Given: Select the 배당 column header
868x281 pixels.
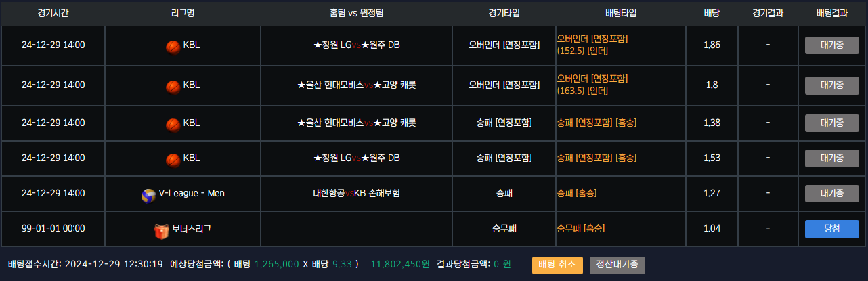Looking at the screenshot, I should point(712,13).
